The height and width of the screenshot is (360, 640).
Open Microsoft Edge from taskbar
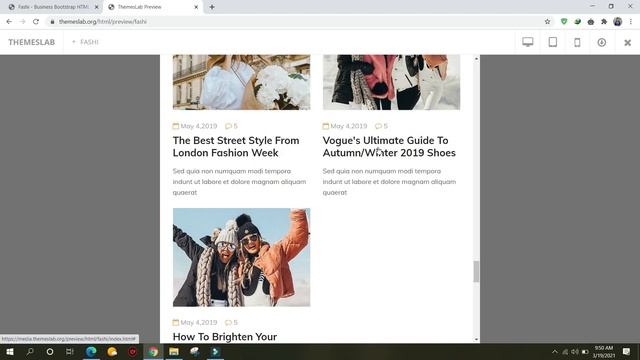point(91,351)
